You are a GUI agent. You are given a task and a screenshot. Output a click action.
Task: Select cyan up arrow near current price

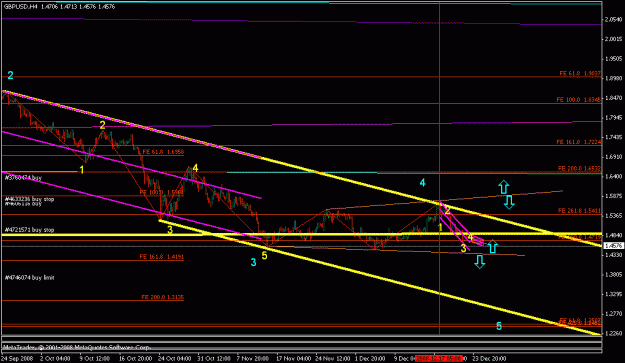coord(493,246)
